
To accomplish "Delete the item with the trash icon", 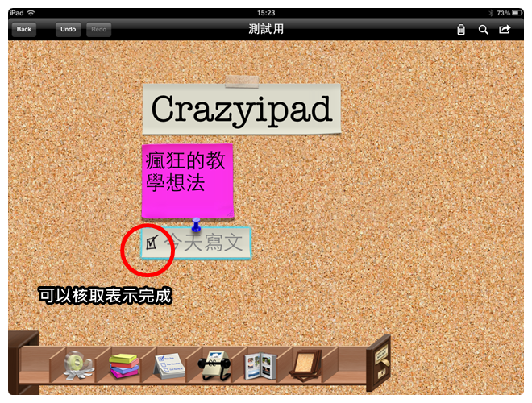I will (x=461, y=30).
